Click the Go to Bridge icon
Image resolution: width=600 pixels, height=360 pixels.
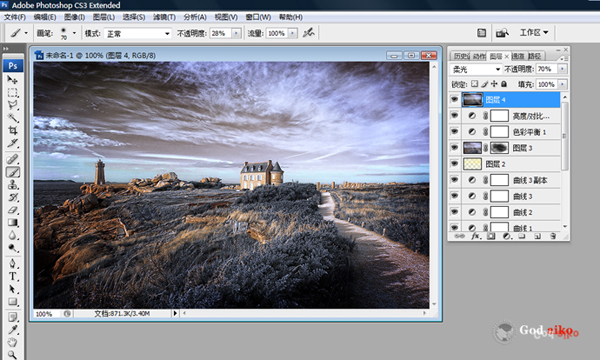click(x=502, y=33)
